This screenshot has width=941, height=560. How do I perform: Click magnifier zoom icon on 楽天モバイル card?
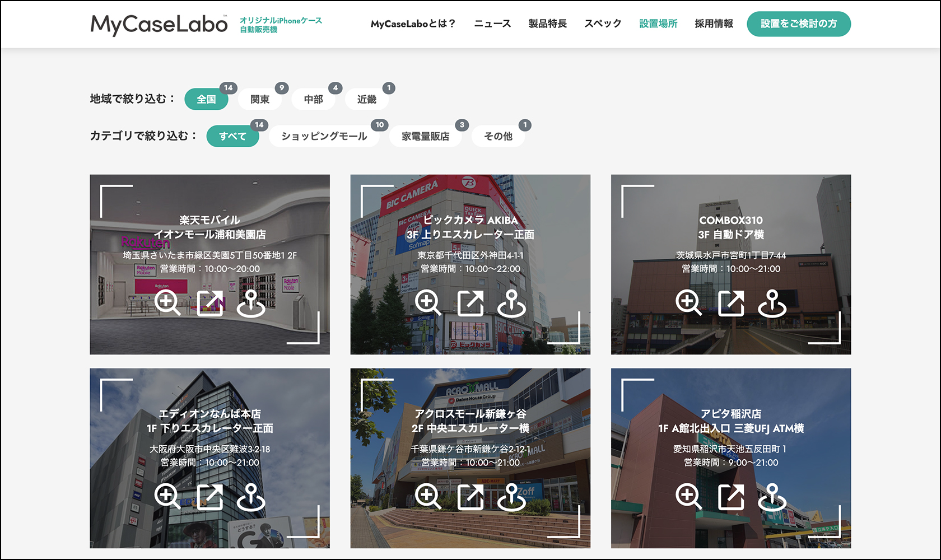(x=167, y=303)
